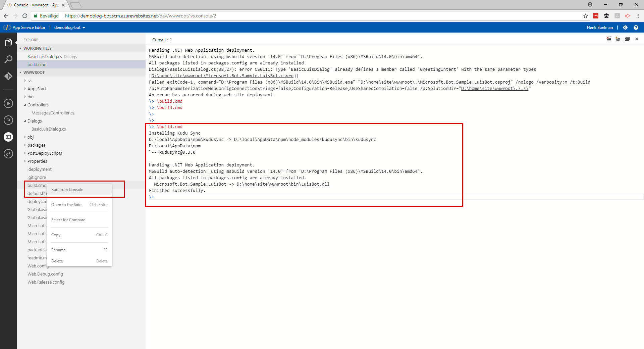Open the Console sidebar icon
This screenshot has height=349, width=644.
click(8, 137)
